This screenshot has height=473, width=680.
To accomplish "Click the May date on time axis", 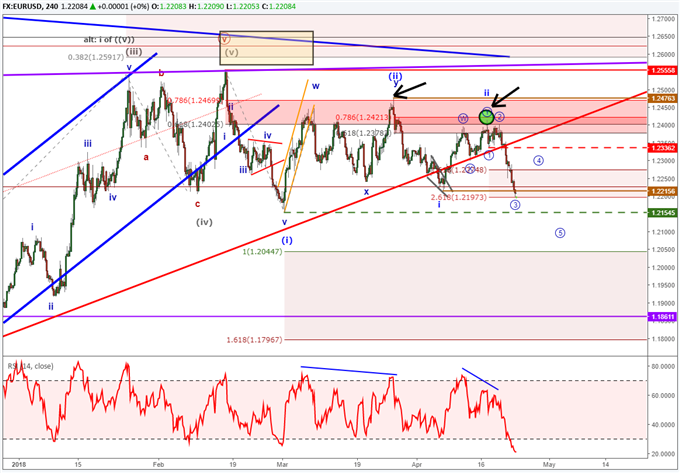I will click(549, 465).
